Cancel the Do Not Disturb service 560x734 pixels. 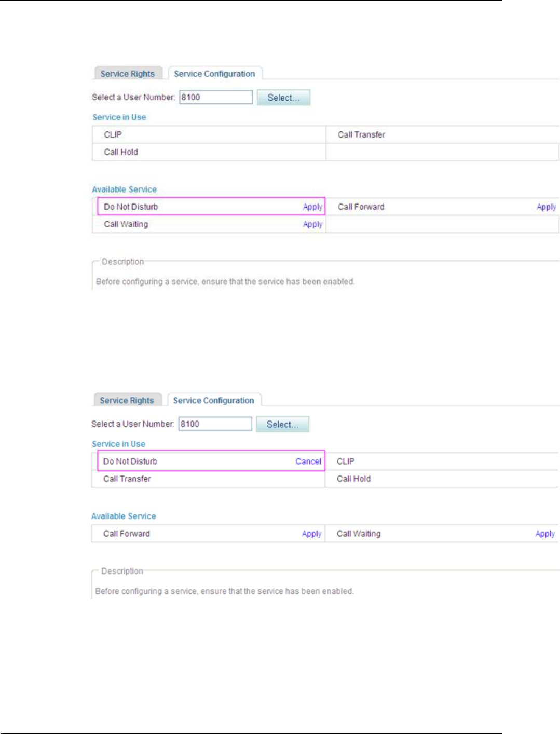point(308,461)
